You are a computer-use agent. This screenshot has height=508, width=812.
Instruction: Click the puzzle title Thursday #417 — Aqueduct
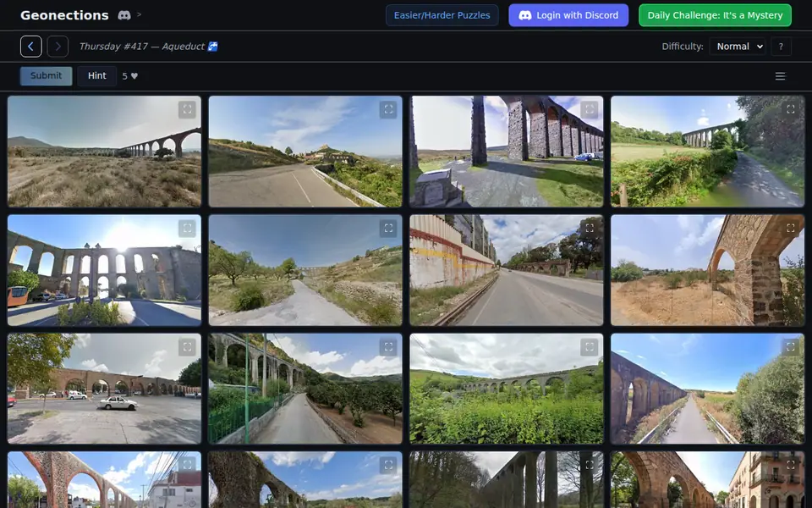point(149,47)
